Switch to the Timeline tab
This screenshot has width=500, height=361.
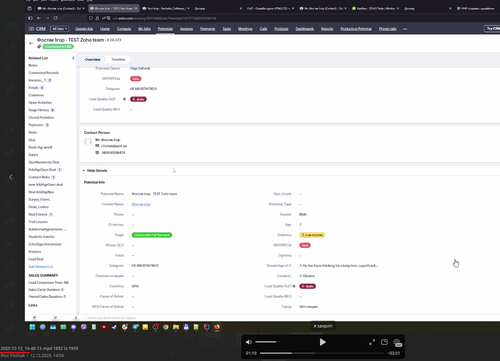coord(118,59)
